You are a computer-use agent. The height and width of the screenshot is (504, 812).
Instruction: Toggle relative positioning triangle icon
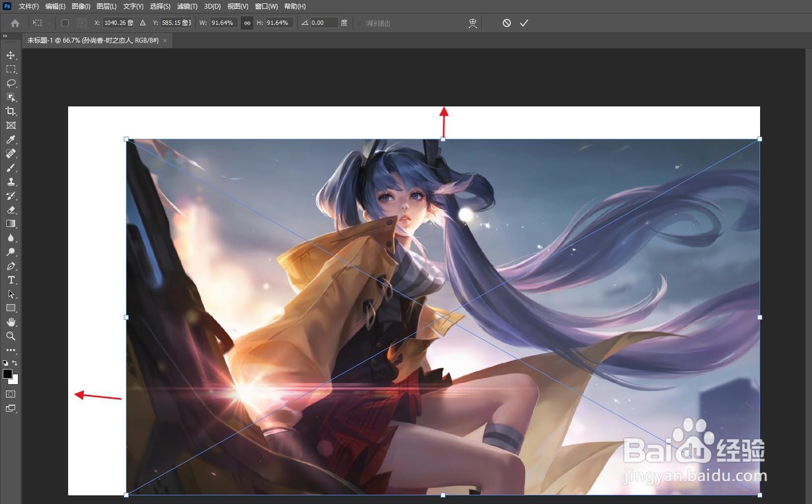[x=143, y=23]
